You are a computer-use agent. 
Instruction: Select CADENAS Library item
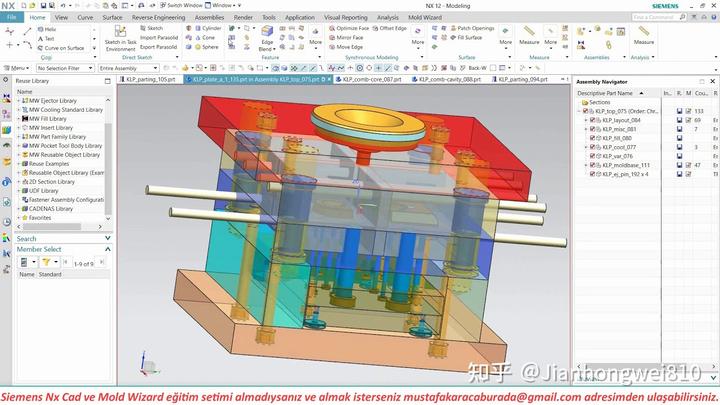pos(48,208)
